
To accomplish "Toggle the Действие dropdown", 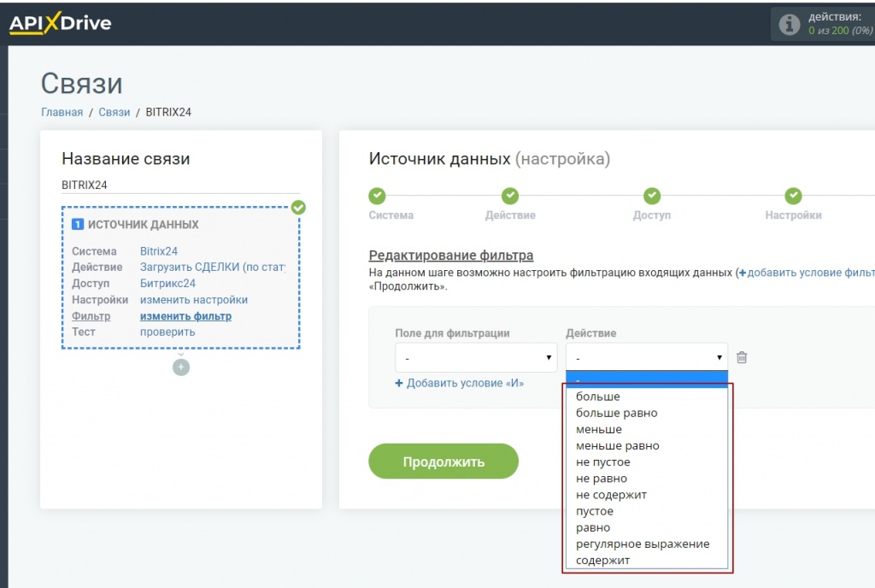I will pos(647,357).
